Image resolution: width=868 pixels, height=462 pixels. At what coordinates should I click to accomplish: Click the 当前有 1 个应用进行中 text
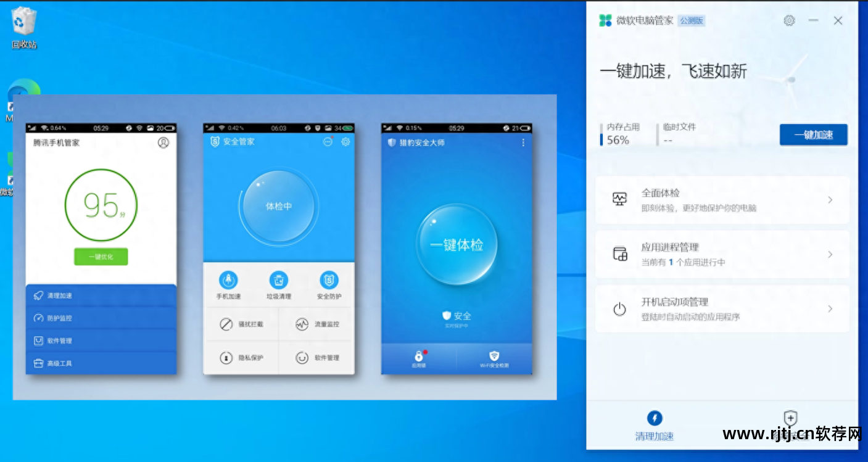[x=683, y=262]
